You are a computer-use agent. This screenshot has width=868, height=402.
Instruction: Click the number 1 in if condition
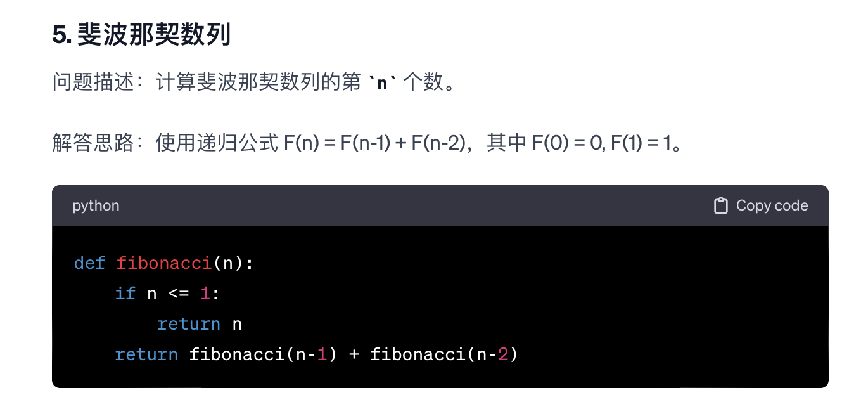(205, 293)
